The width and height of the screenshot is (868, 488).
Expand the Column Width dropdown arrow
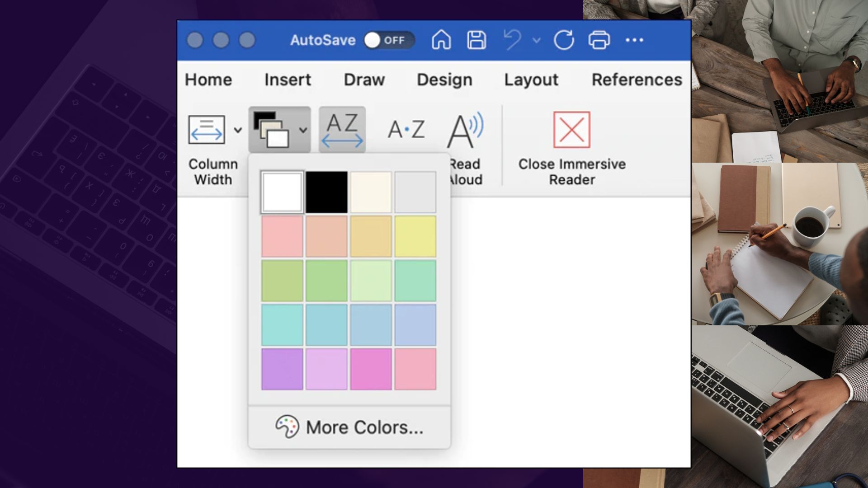238,130
